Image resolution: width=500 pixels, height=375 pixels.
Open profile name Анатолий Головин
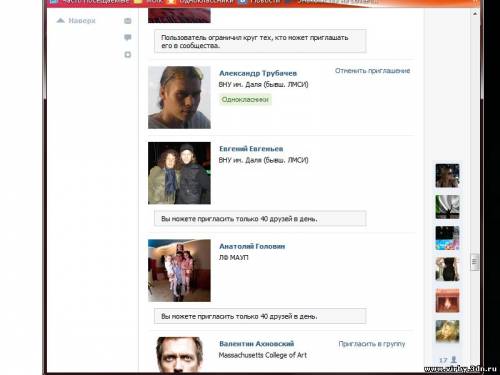[x=252, y=246]
